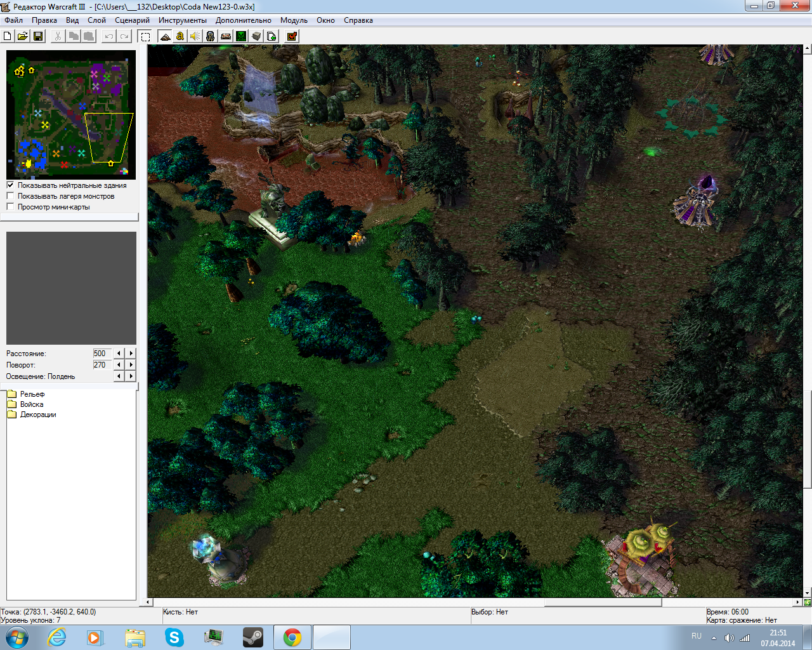Switch 'Освещение' to previous with left arrow
The image size is (812, 650).
click(x=119, y=376)
